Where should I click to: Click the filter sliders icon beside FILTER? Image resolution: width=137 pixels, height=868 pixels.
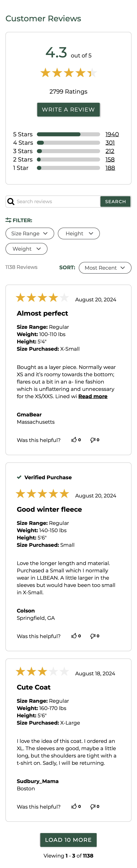8,220
